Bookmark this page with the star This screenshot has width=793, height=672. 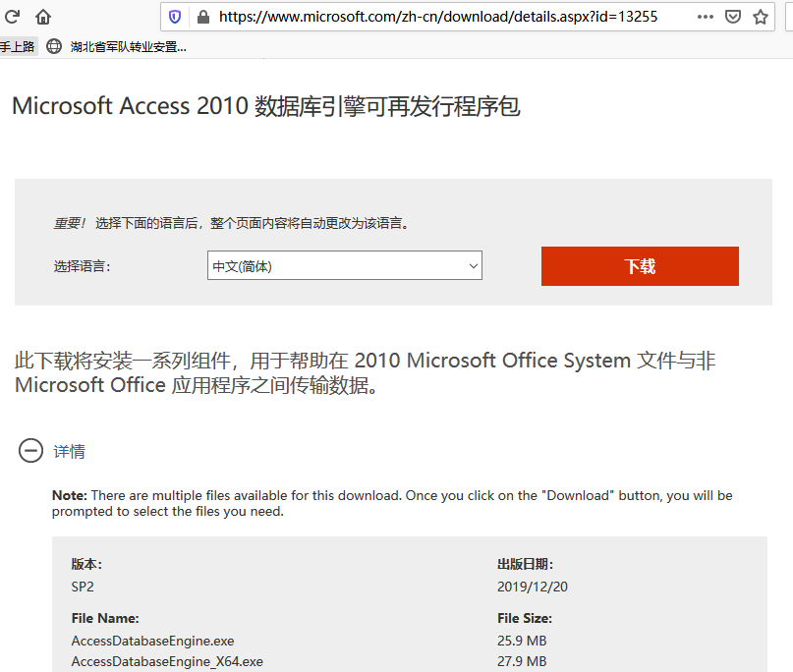point(761,17)
